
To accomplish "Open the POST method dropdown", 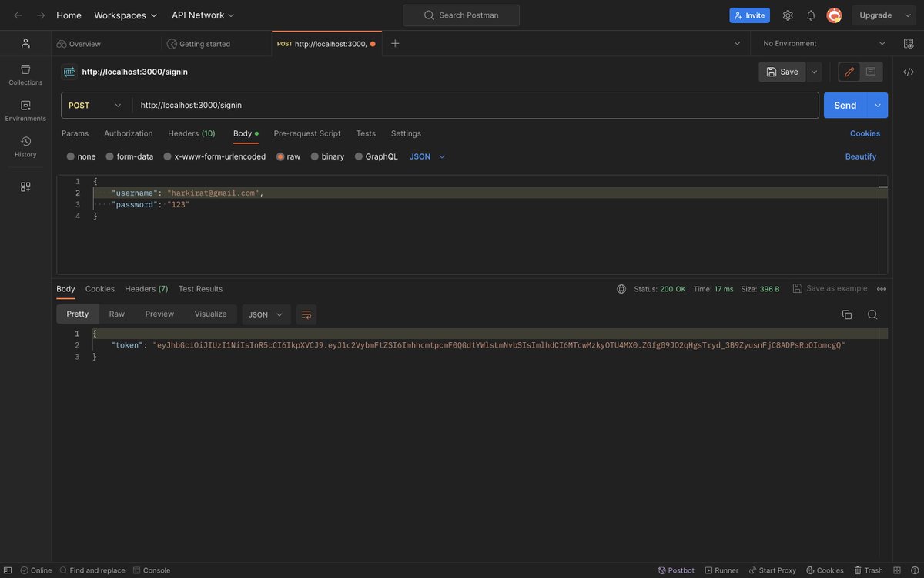I will [x=96, y=106].
